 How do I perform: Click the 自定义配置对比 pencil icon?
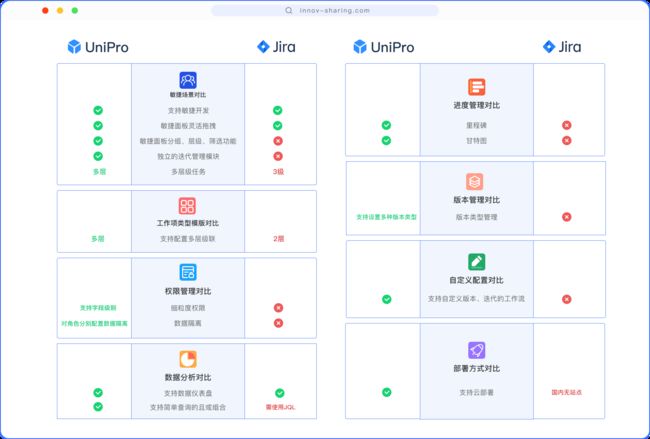pos(477,262)
